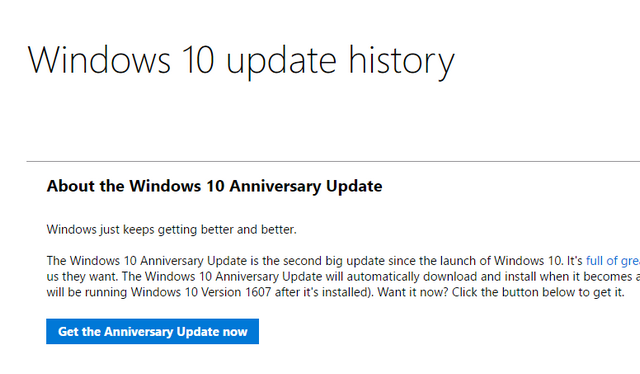Click the word history in the page title
The height and width of the screenshot is (374, 640).
coord(401,62)
